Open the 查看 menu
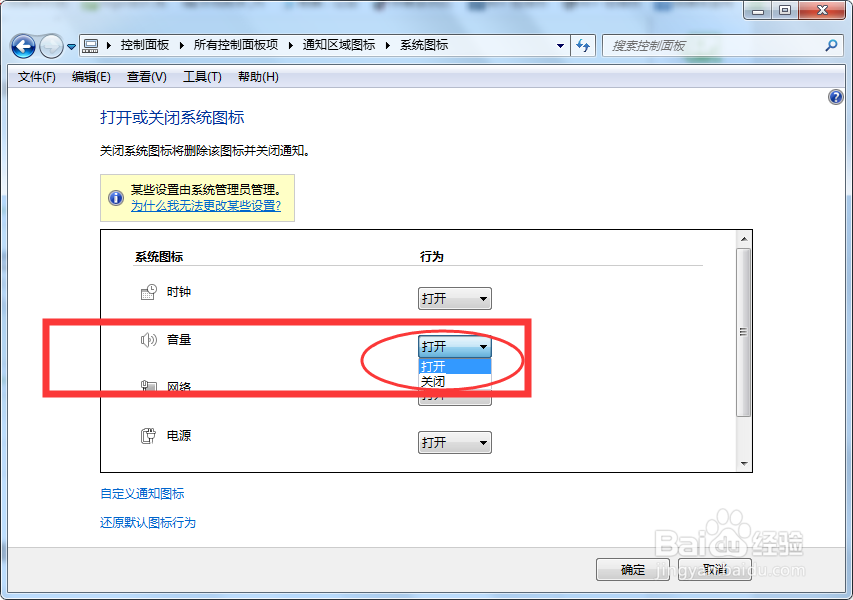The image size is (853, 600). pyautogui.click(x=146, y=77)
